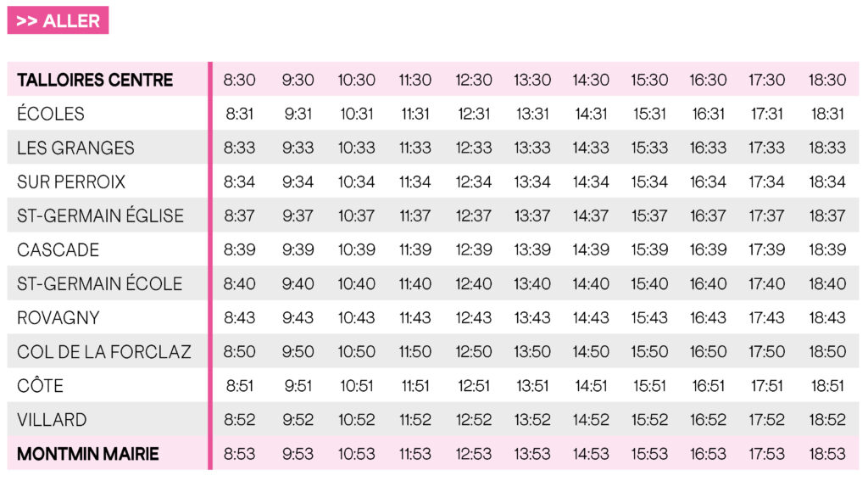
Task: Select the CASCADE stop name
Action: (x=58, y=250)
